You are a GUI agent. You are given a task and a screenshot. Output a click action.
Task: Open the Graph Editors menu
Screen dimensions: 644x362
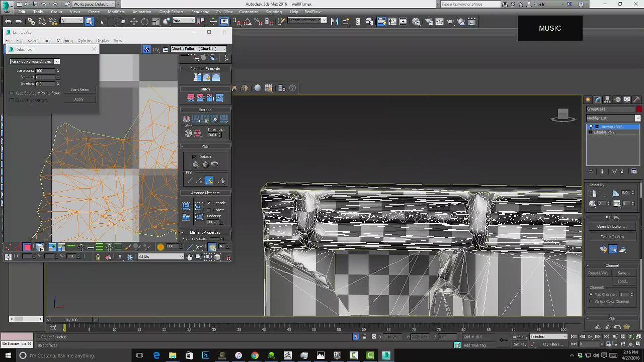point(171,12)
